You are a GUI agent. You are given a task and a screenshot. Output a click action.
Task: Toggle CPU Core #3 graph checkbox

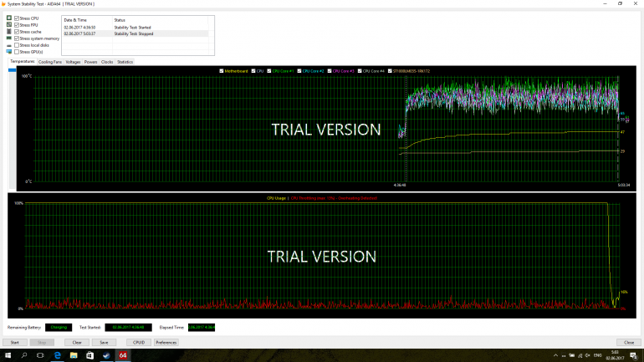330,71
